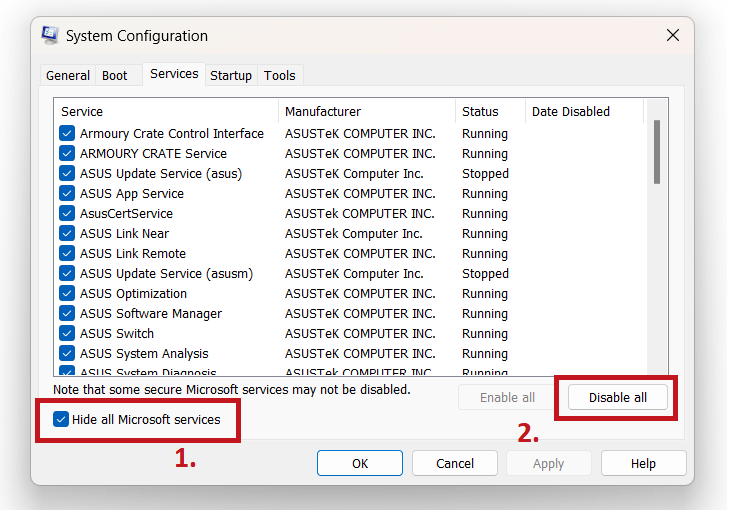
Task: Uncheck ASUS App Service checkbox
Action: [67, 194]
